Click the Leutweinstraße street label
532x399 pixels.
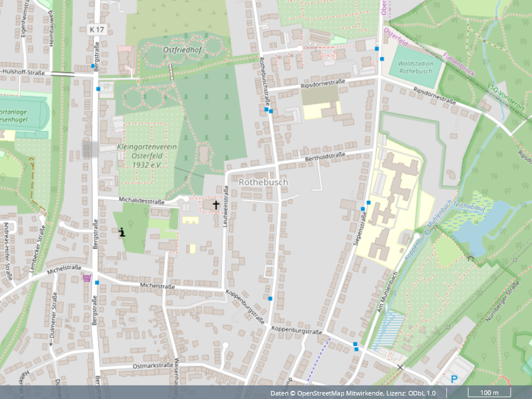(225, 206)
